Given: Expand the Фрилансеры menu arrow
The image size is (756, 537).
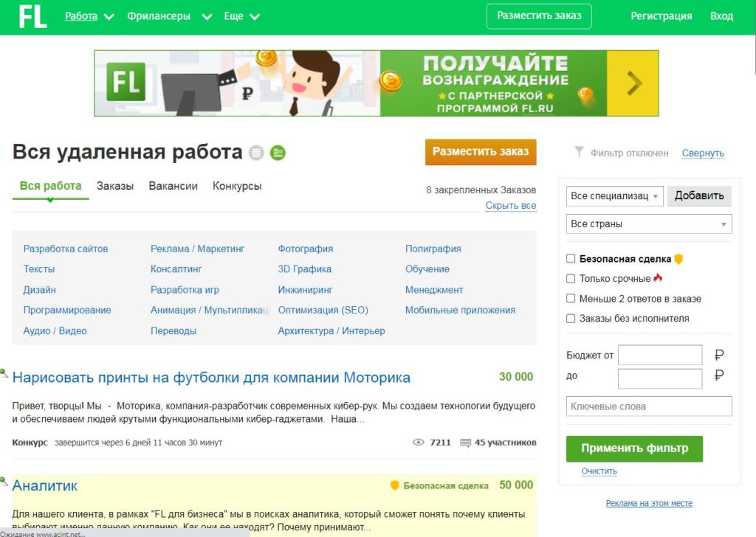Looking at the screenshot, I should pos(207,17).
